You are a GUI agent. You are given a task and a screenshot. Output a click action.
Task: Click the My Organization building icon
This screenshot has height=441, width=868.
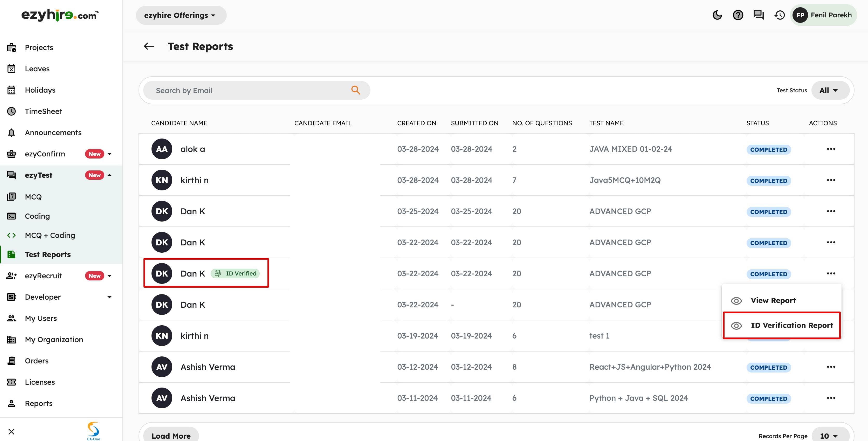(11, 340)
